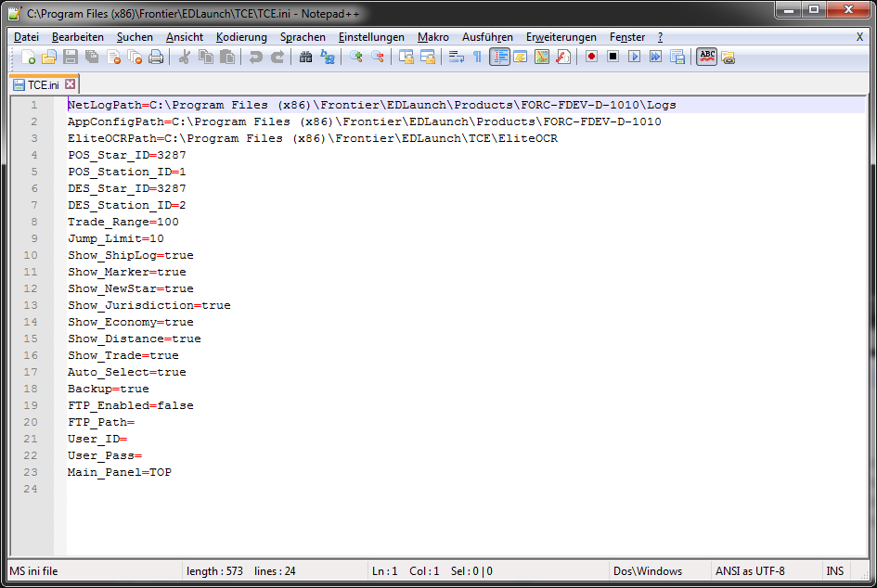Click the Show_Jurisdiction=true line
Viewport: 877px width, 588px height.
(x=148, y=305)
